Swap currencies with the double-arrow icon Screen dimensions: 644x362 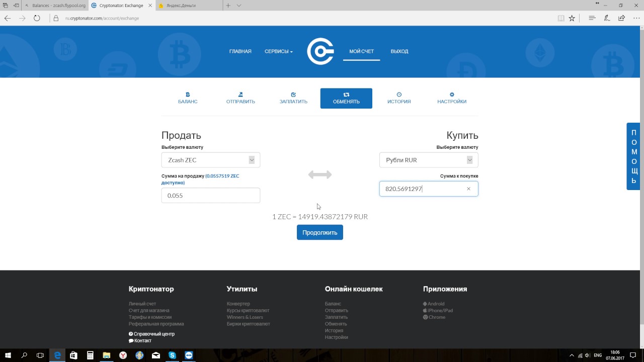click(320, 174)
